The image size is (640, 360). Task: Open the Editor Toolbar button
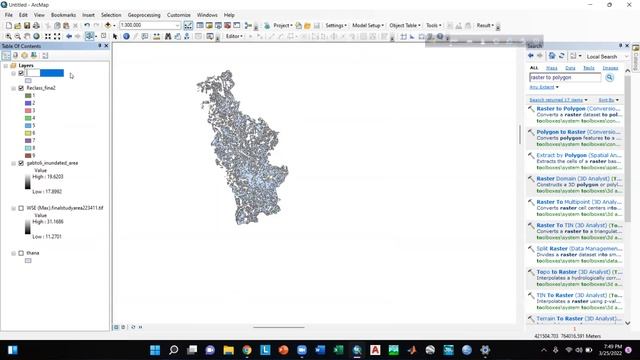(188, 25)
